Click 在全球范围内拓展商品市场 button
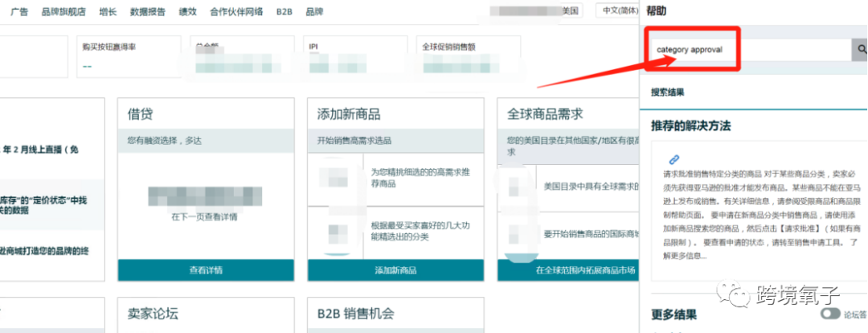The height and width of the screenshot is (333, 868). 568,270
